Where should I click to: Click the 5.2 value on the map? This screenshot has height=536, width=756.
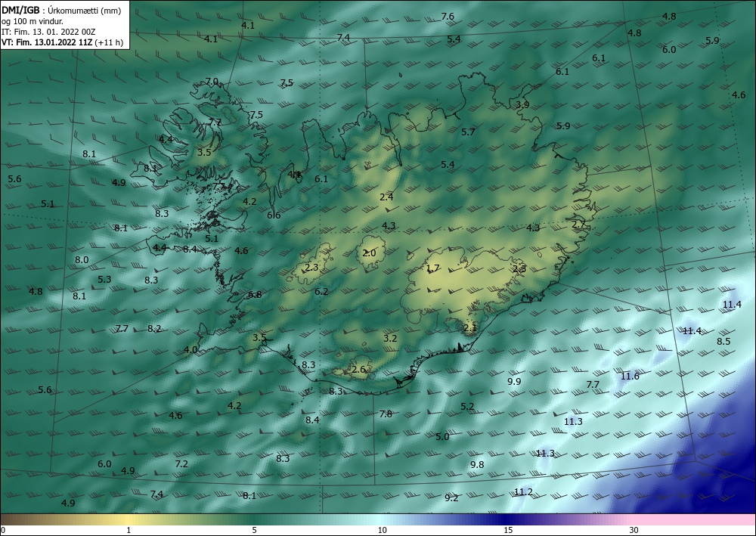[467, 406]
